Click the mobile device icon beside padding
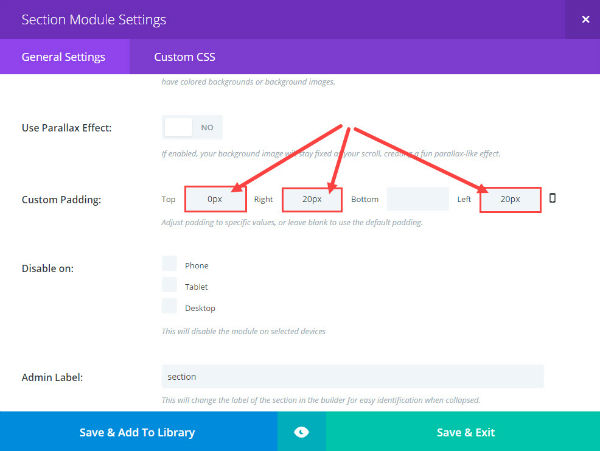 pyautogui.click(x=552, y=198)
